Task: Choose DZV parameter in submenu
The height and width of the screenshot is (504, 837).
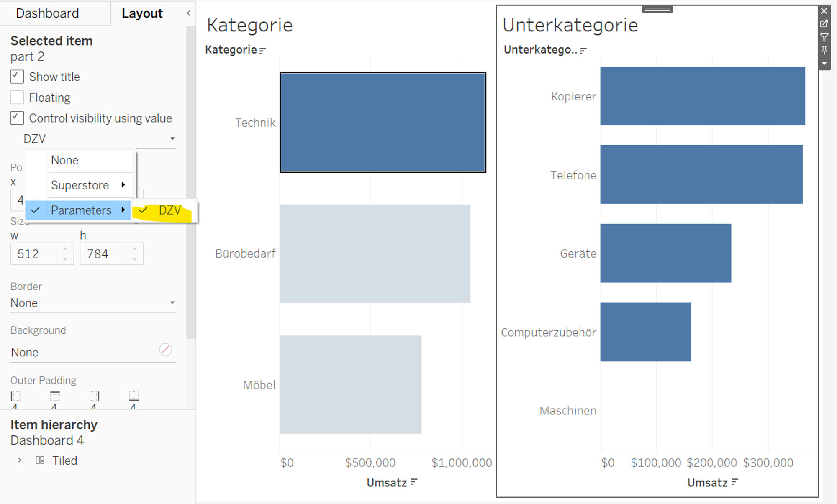Action: [169, 210]
